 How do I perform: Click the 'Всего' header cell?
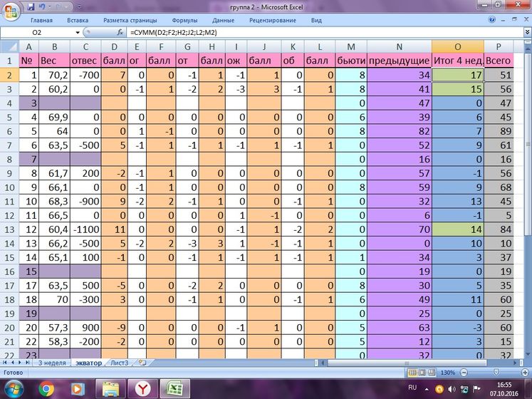point(499,61)
